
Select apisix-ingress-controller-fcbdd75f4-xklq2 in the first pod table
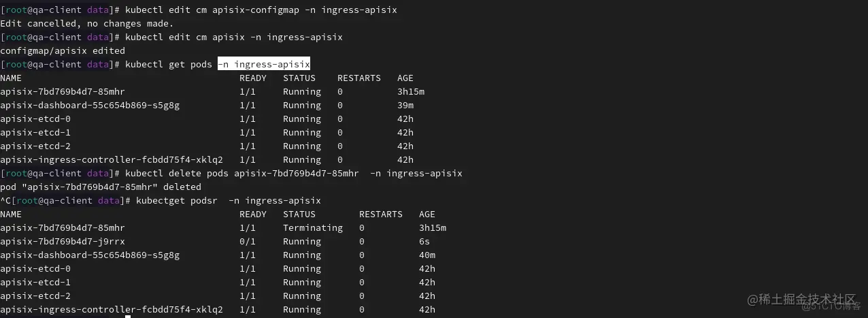tap(112, 160)
